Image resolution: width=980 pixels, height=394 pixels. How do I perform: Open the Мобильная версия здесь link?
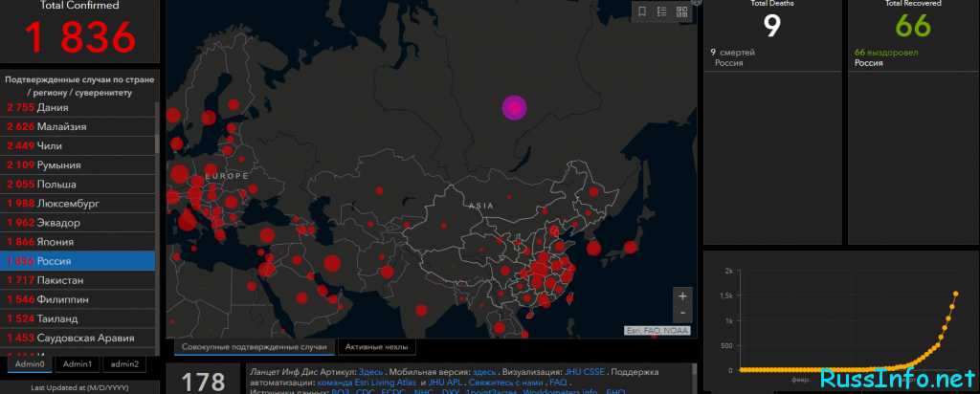(484, 371)
